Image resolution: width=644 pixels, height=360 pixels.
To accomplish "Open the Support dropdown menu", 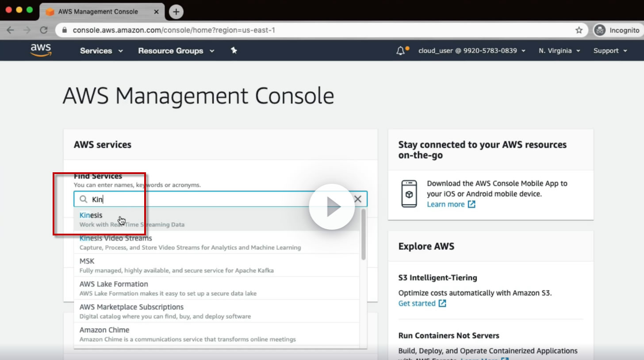I will point(610,51).
